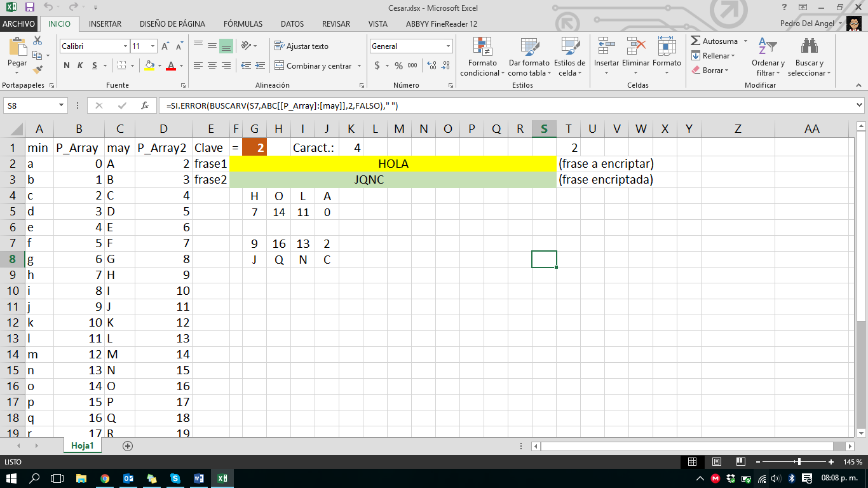Click Combinar y centrar
The image size is (868, 488).
click(315, 65)
